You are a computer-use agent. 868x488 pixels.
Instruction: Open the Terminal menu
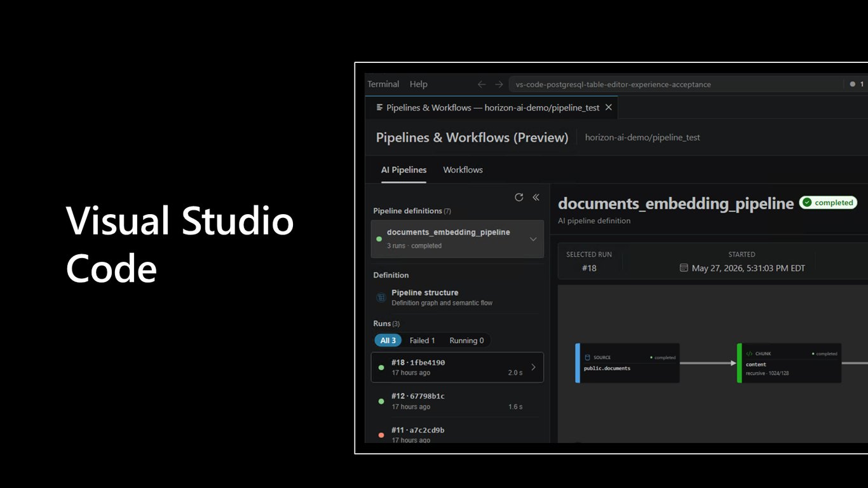[383, 84]
